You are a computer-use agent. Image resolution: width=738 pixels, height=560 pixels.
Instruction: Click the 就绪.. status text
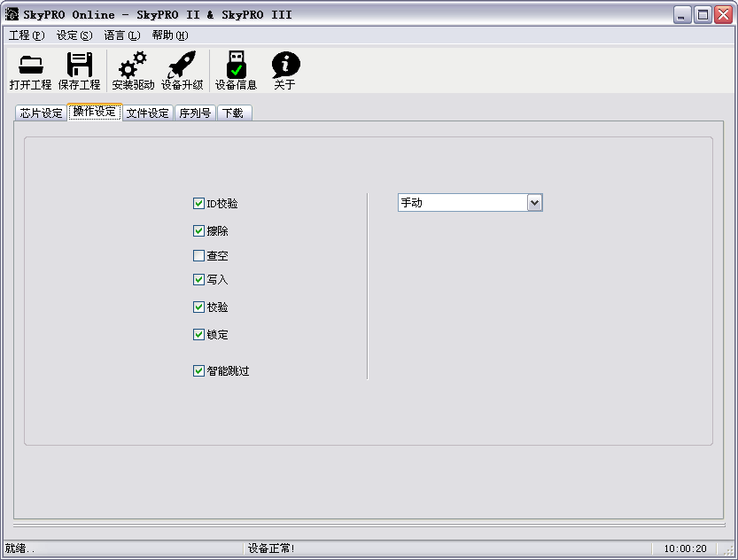[19, 548]
